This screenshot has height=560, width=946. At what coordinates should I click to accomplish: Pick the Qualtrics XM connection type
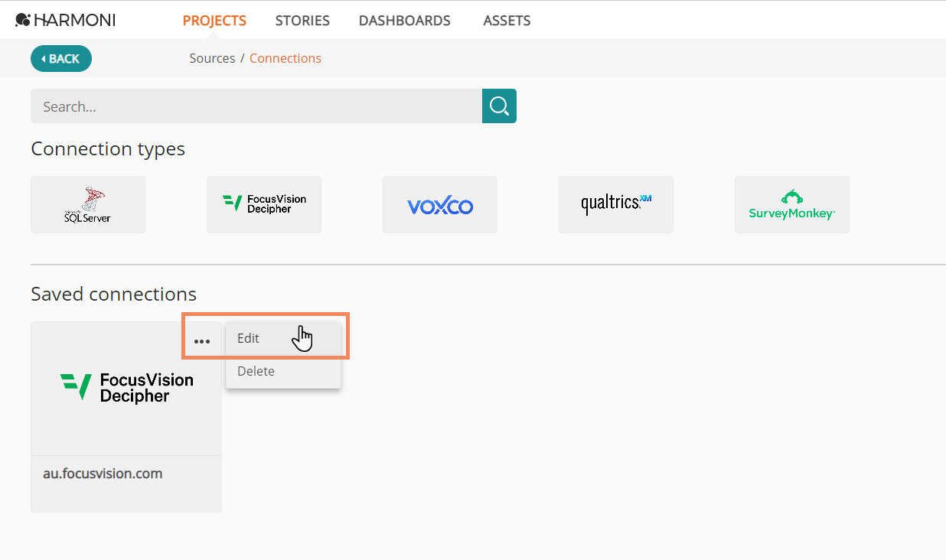616,205
